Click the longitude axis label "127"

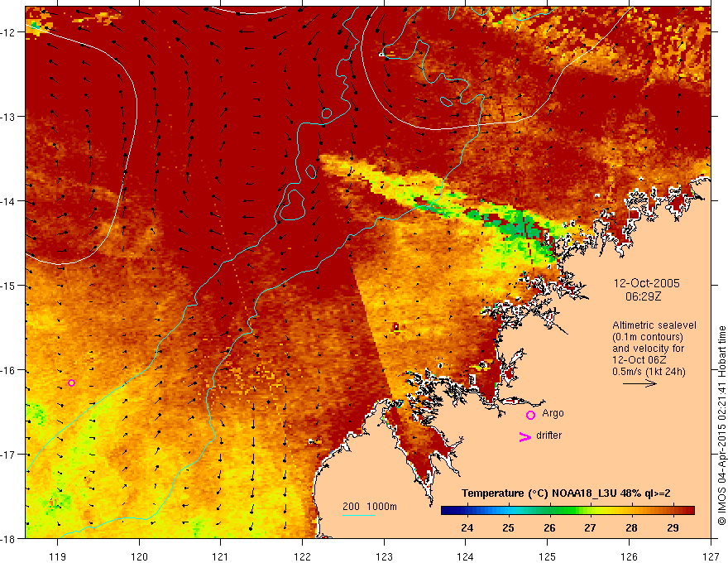coord(711,556)
